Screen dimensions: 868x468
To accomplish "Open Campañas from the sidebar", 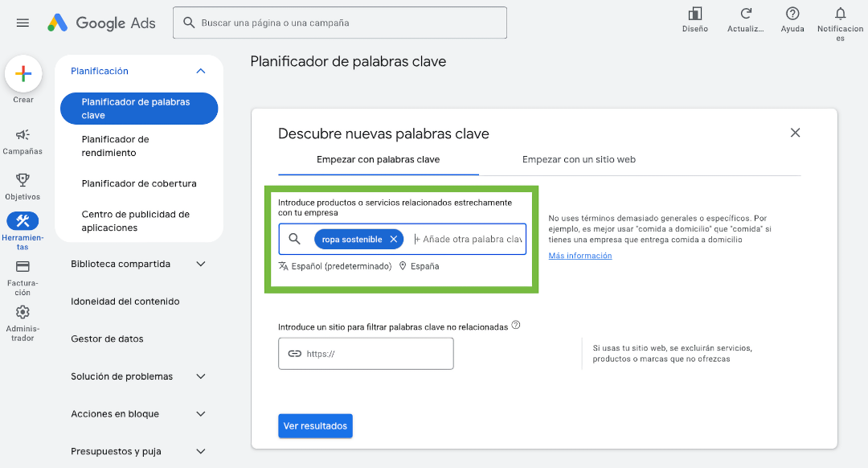I will tap(23, 134).
